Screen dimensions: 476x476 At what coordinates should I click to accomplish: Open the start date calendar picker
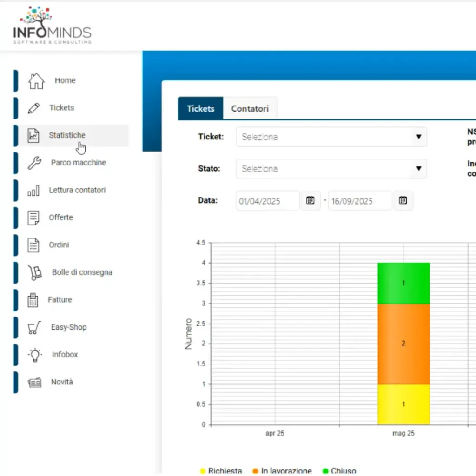tap(310, 200)
